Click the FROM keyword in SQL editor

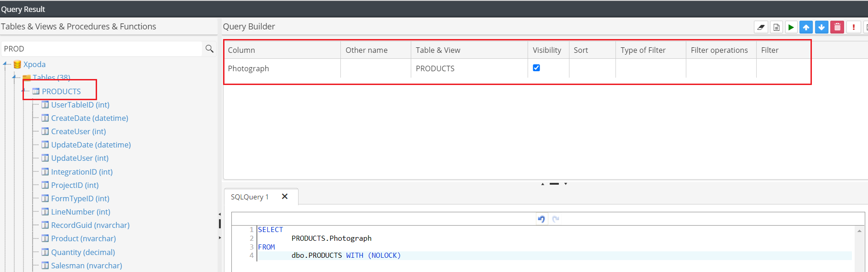[x=266, y=247]
